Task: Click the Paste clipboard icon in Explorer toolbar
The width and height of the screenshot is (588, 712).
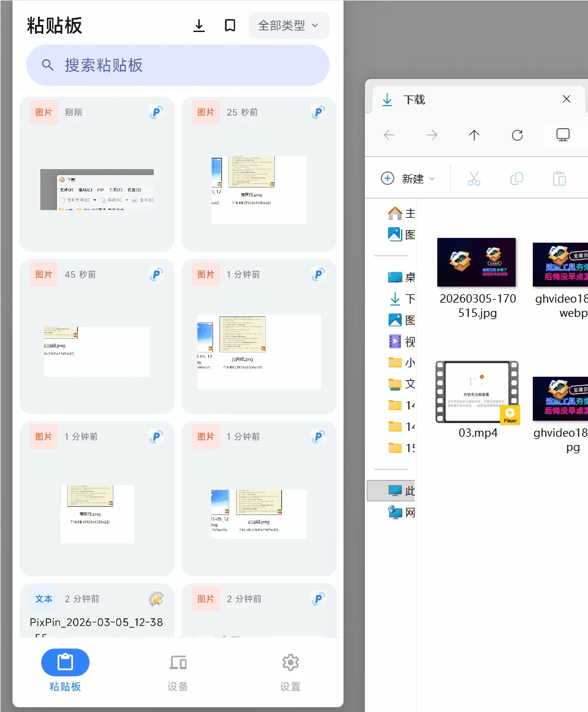Action: 559,179
